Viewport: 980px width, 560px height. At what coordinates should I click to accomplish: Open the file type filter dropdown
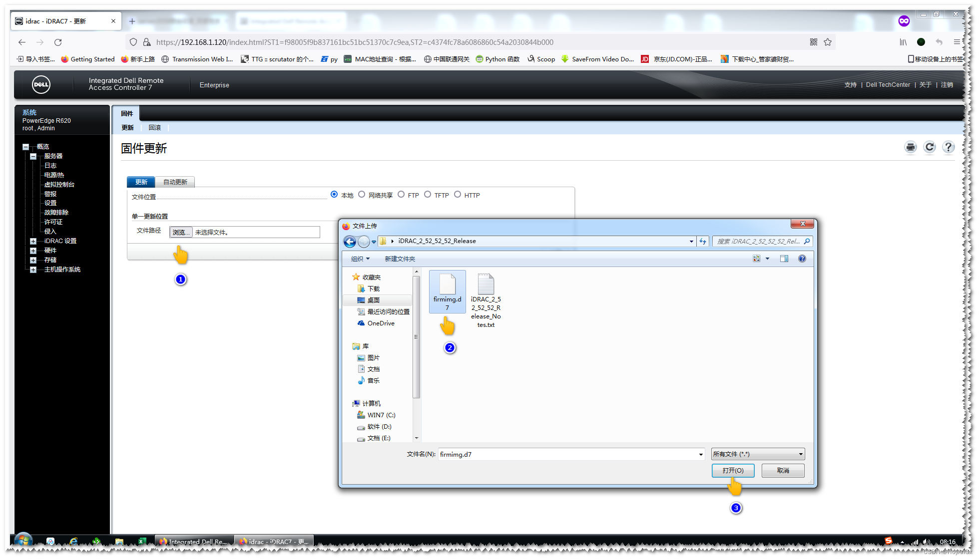(758, 454)
